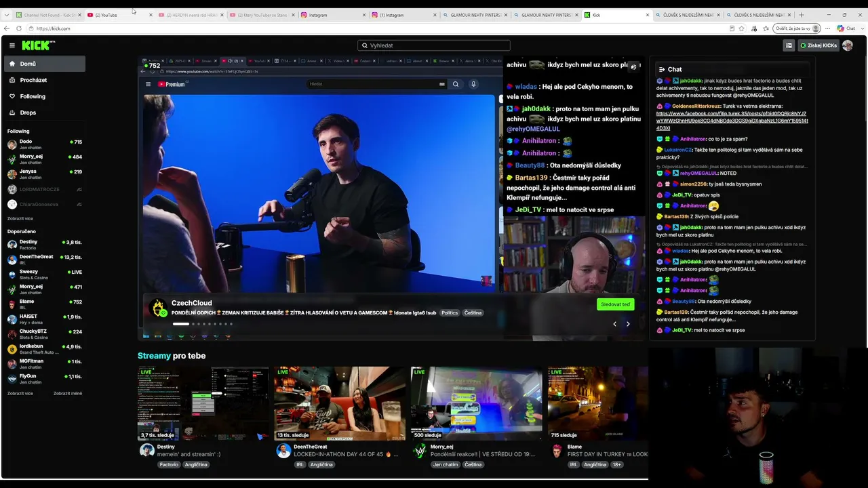Open the Destiny channel avatar below the thumbnails
Screen dimensions: 868x488
pyautogui.click(x=146, y=451)
